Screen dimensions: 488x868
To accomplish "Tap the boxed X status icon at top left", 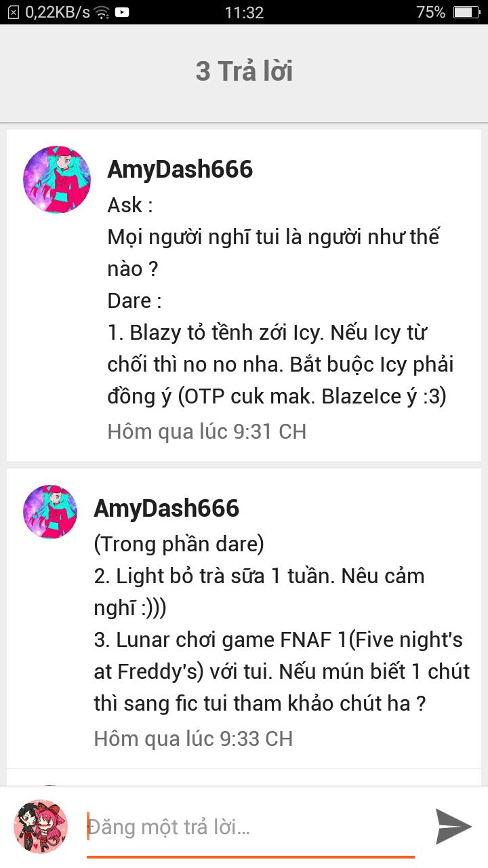I will tap(14, 12).
